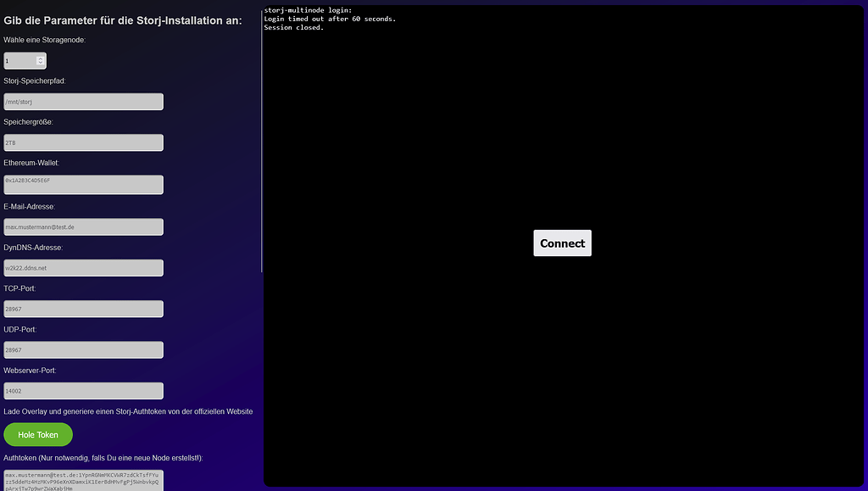The image size is (868, 491).
Task: Increment the Storagenode number with the up arrow
Action: pos(40,56)
